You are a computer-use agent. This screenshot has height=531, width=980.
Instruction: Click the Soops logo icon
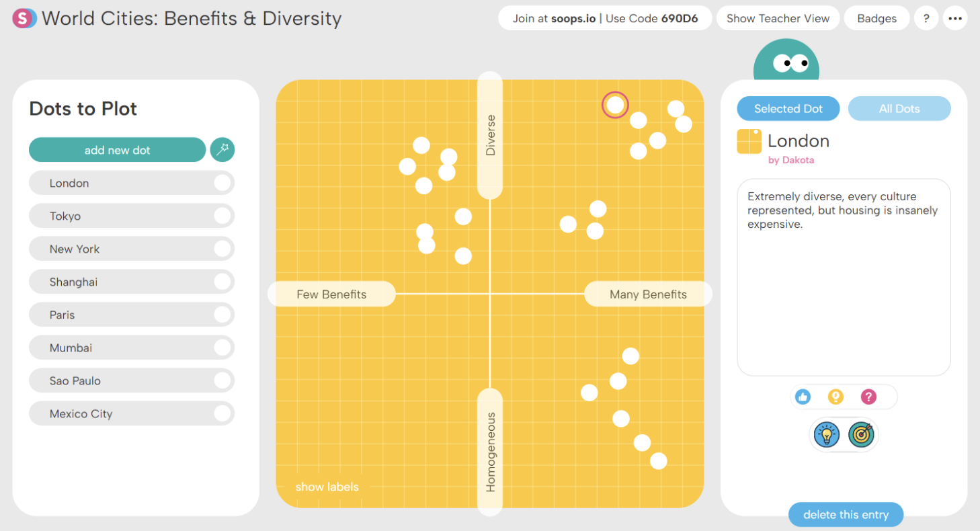pyautogui.click(x=24, y=18)
